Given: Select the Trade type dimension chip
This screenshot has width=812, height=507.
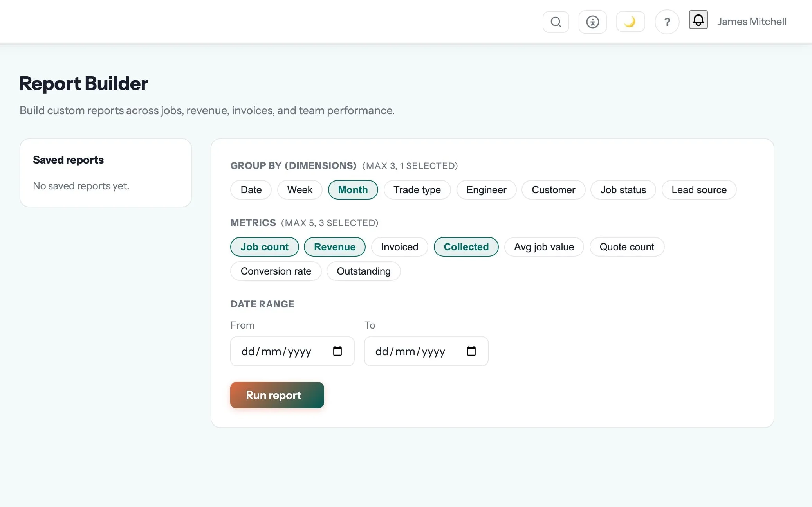Looking at the screenshot, I should coord(417,190).
